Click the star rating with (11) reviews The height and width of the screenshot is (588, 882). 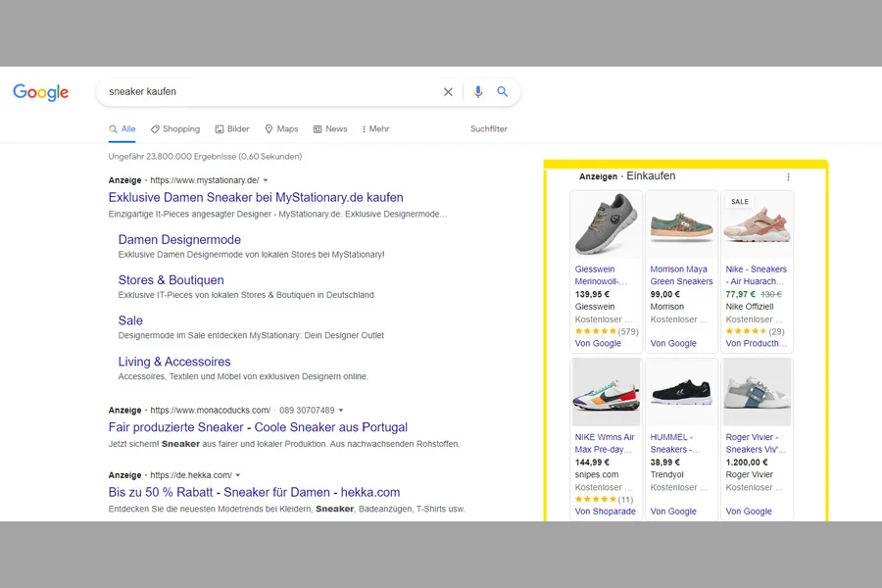tap(604, 500)
